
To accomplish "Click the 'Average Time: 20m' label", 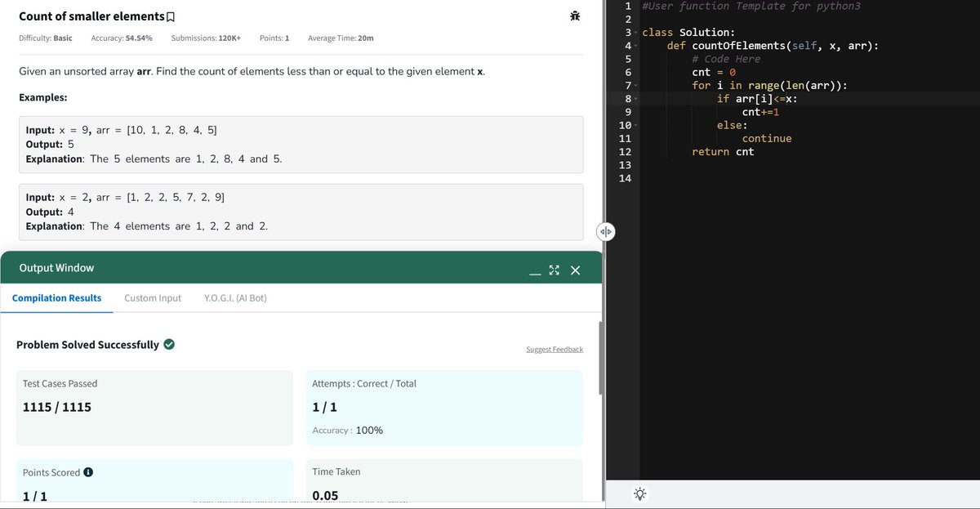I will coord(341,38).
